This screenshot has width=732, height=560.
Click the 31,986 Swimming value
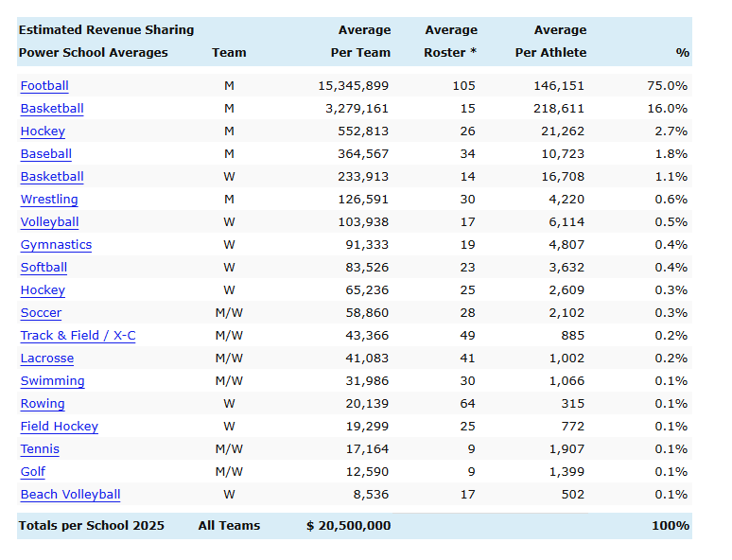367,381
